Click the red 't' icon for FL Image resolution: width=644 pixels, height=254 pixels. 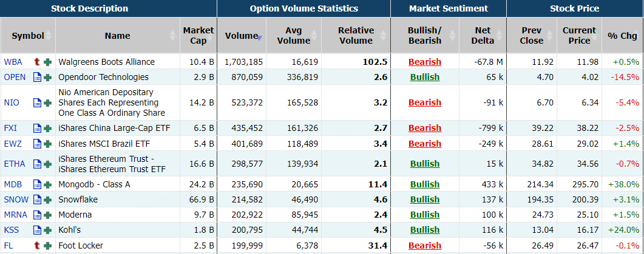pos(38,245)
